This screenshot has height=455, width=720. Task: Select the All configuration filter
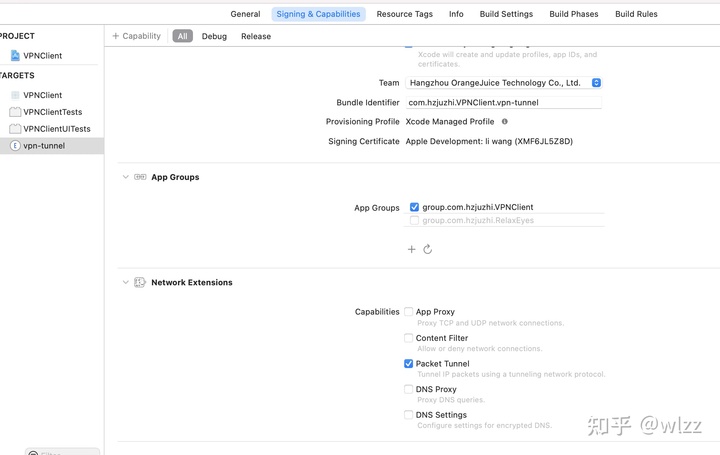[x=183, y=36]
